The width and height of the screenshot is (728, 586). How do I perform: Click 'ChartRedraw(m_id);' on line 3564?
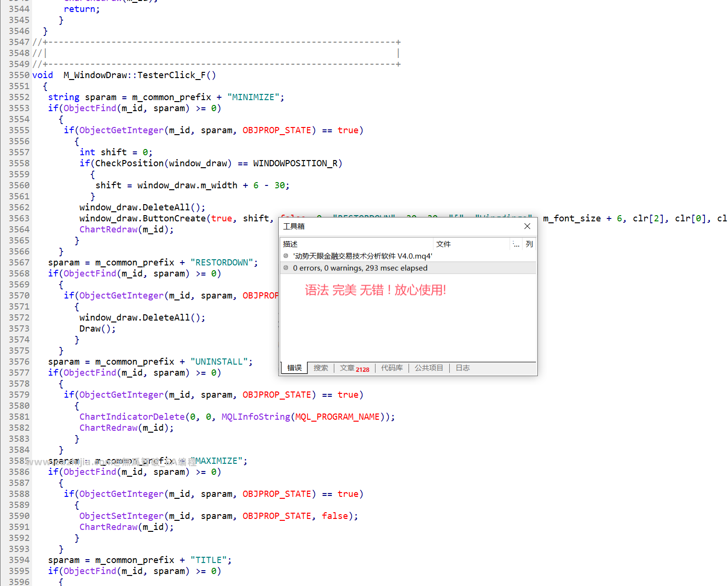126,230
